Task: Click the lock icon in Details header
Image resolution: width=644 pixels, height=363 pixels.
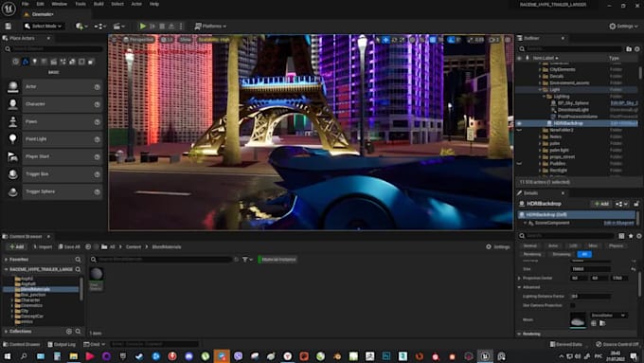Action: tap(636, 204)
